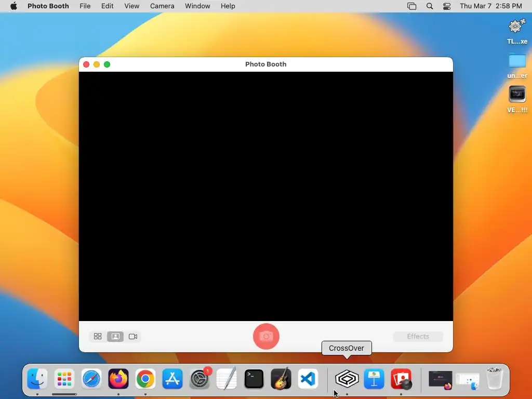The height and width of the screenshot is (399, 532).
Task: Open the View menu
Action: click(x=131, y=6)
